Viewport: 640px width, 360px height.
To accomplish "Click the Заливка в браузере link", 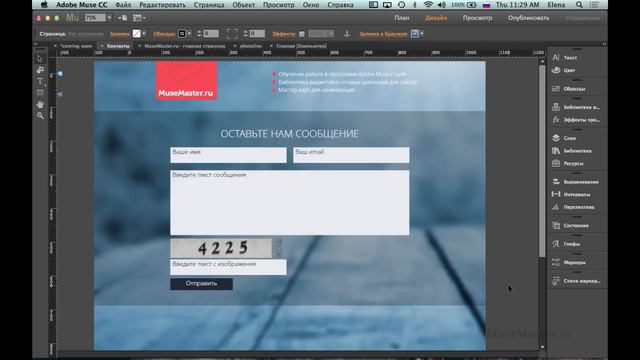I will pos(383,34).
